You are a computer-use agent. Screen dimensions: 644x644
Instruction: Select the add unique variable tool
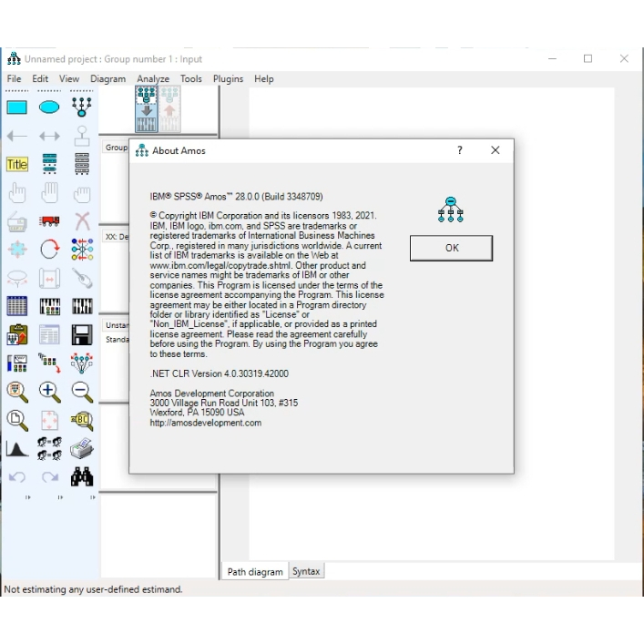pos(82,136)
